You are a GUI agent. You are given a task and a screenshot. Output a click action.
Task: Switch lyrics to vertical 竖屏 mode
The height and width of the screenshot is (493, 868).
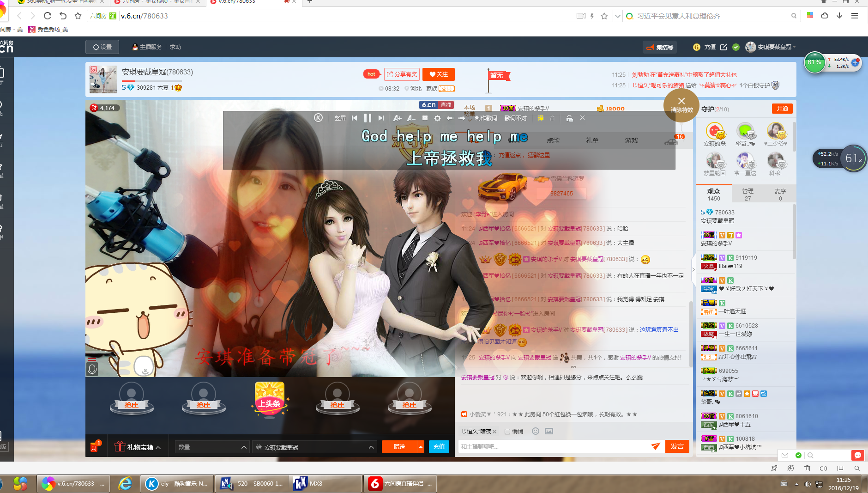click(x=340, y=118)
